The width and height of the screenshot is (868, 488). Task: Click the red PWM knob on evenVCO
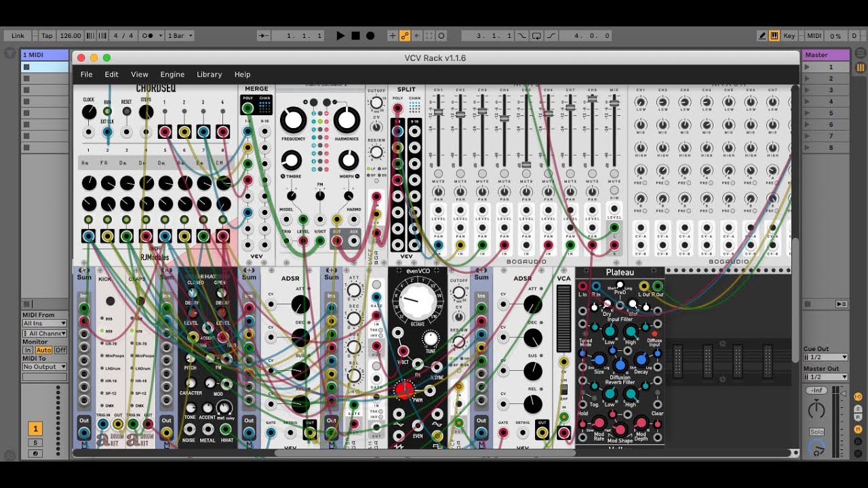404,390
